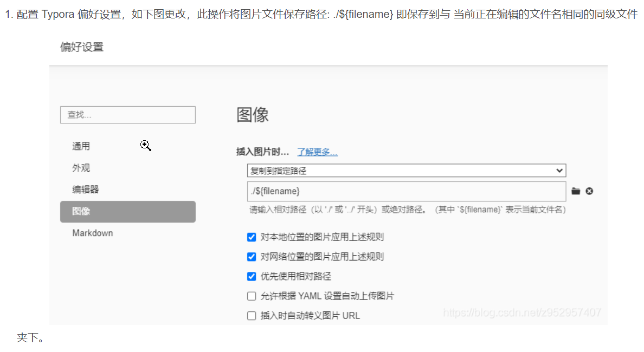Switch to the 外观 settings section

(81, 168)
